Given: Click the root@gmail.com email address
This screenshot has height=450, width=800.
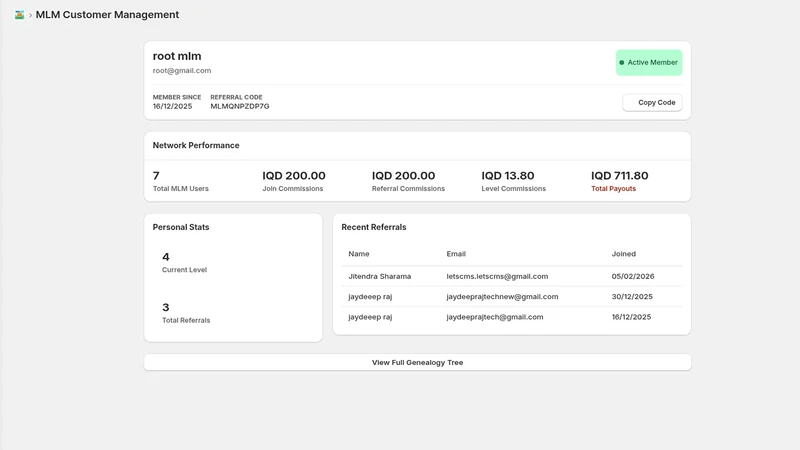Looking at the screenshot, I should point(182,70).
